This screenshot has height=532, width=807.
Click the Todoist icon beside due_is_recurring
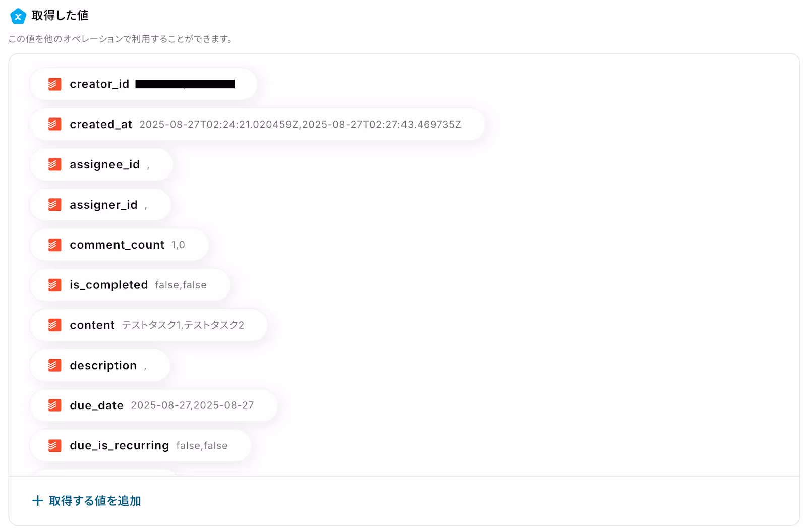(x=54, y=446)
